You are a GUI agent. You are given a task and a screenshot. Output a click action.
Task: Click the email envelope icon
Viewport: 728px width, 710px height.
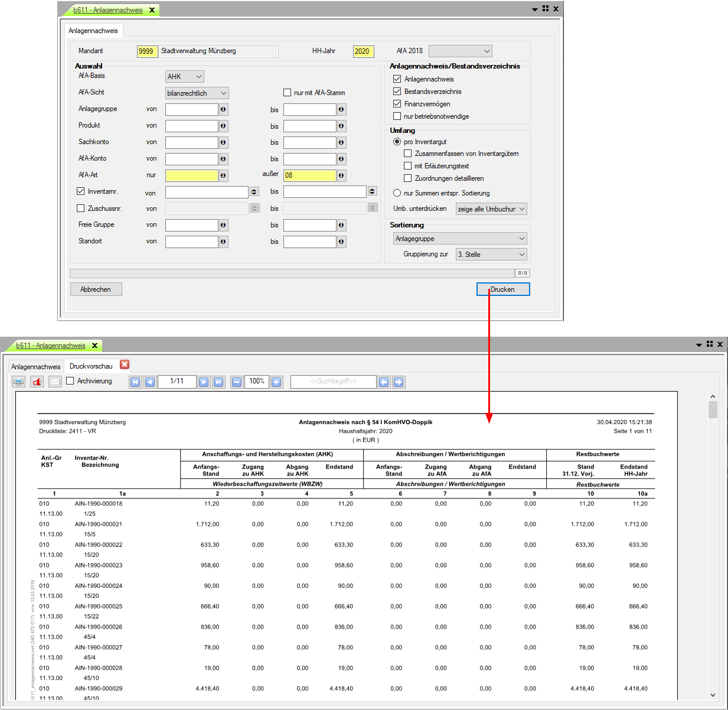coord(55,382)
